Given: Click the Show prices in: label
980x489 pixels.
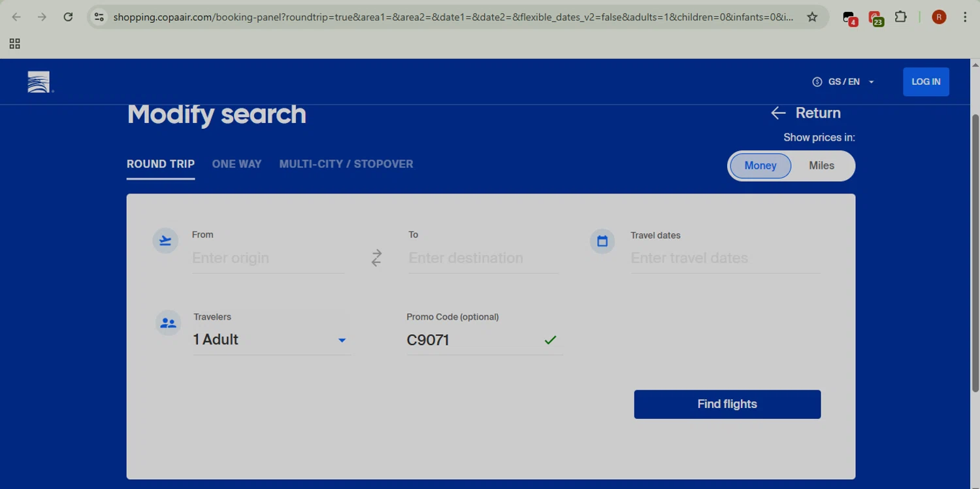Looking at the screenshot, I should 819,138.
